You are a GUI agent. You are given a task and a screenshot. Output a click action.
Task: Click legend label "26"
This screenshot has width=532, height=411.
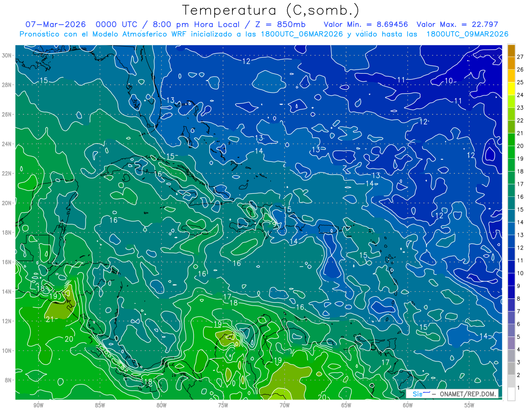[x=520, y=69]
